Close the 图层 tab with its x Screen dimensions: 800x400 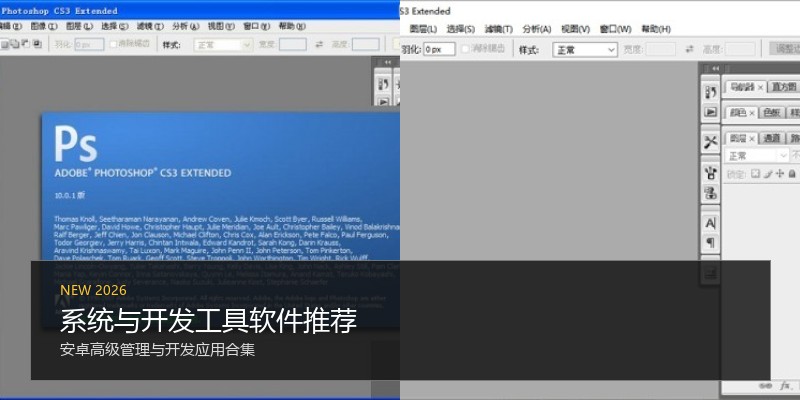752,138
